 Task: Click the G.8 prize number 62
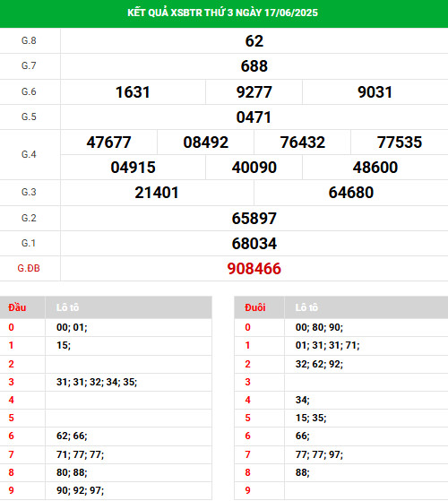(254, 41)
